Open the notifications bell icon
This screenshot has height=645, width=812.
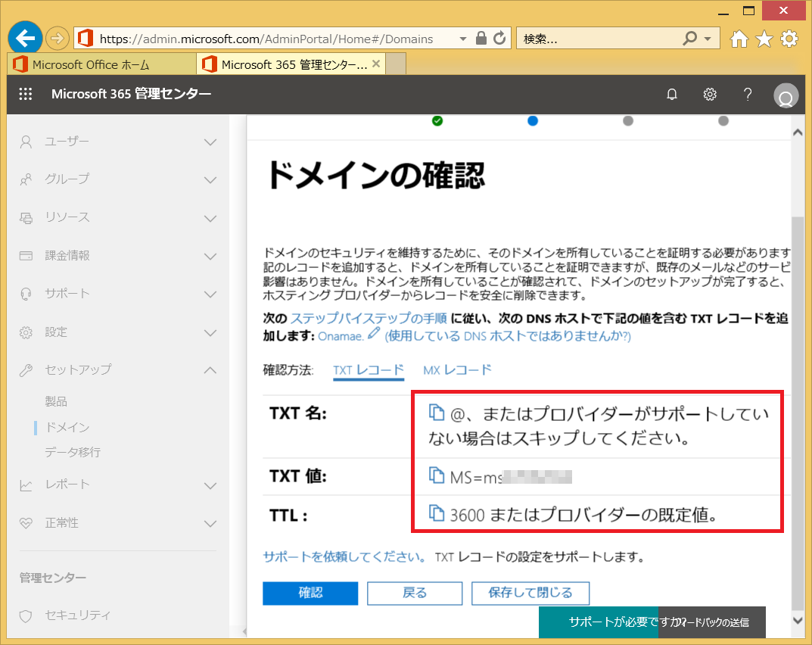click(x=672, y=95)
